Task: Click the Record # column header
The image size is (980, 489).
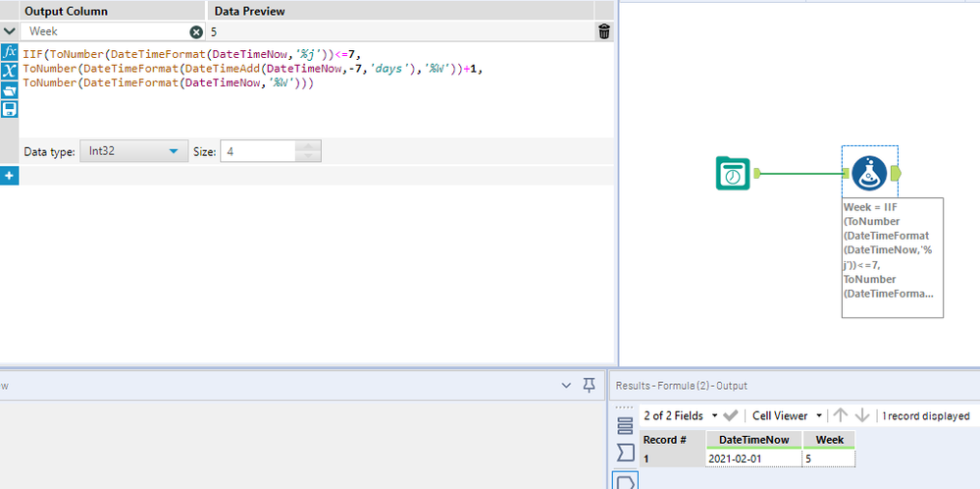Action: click(x=672, y=440)
